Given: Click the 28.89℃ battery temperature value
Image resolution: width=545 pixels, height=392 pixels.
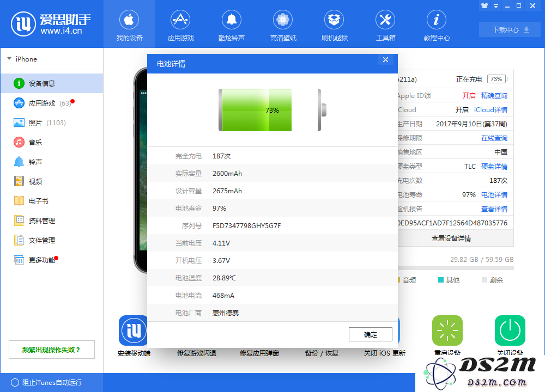Looking at the screenshot, I should coord(224,278).
